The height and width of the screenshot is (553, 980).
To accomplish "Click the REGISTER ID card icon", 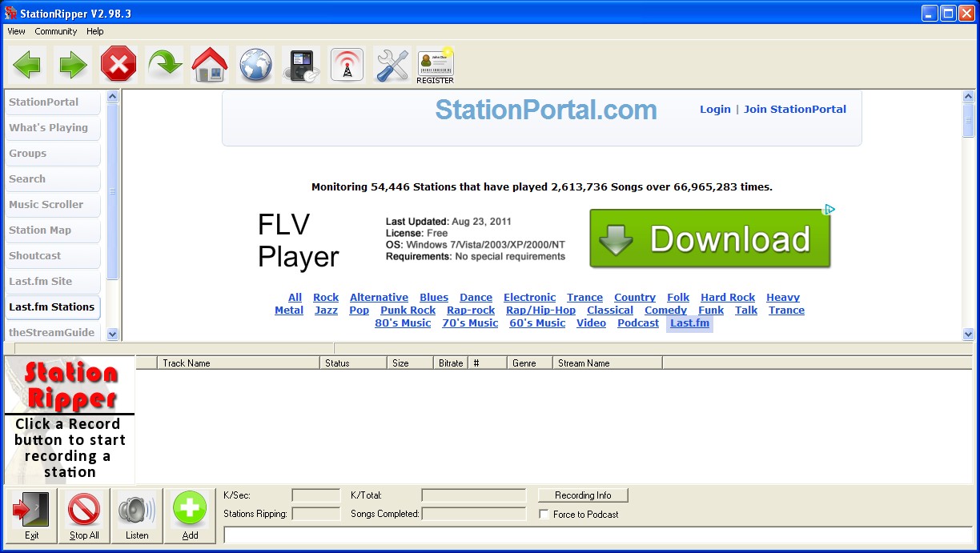I will (x=436, y=66).
